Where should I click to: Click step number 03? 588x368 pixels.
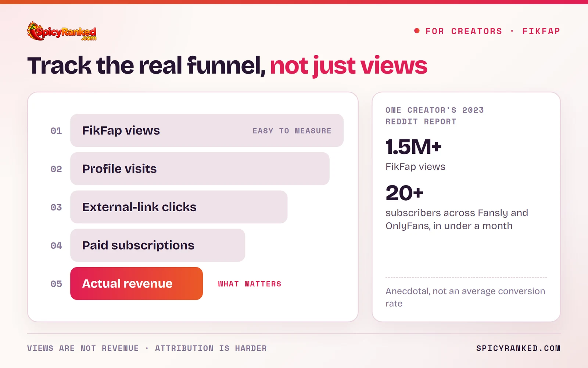tap(56, 207)
